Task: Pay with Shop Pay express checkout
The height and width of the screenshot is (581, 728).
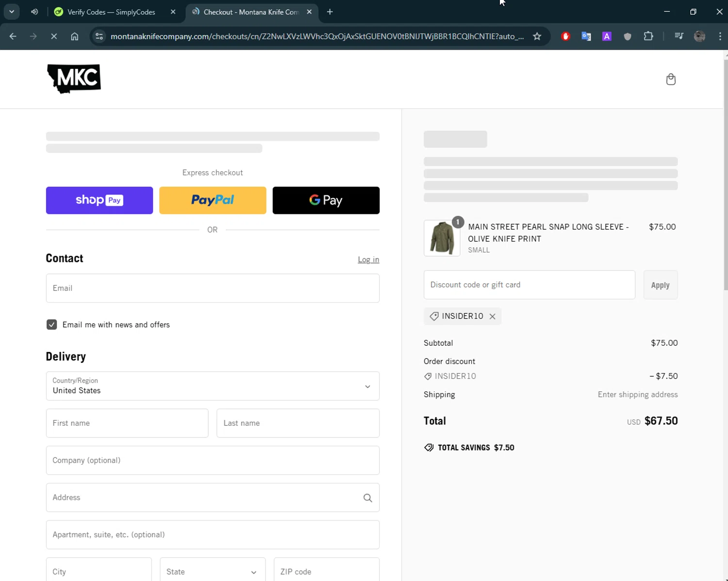Action: (99, 200)
